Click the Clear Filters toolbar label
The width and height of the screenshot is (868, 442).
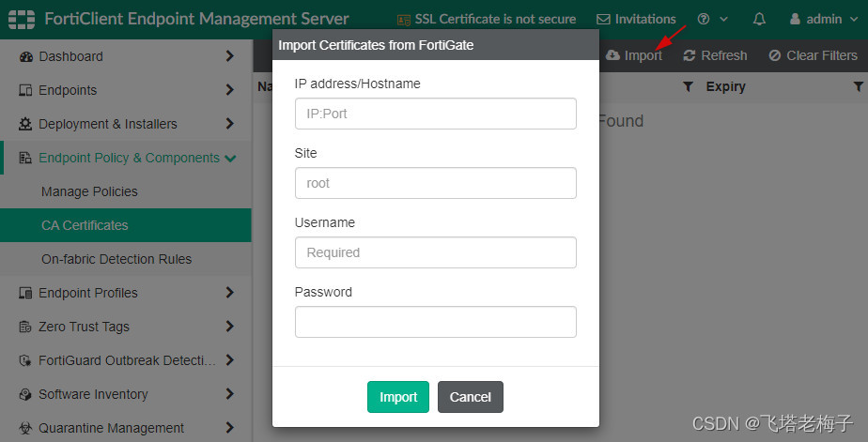point(822,55)
